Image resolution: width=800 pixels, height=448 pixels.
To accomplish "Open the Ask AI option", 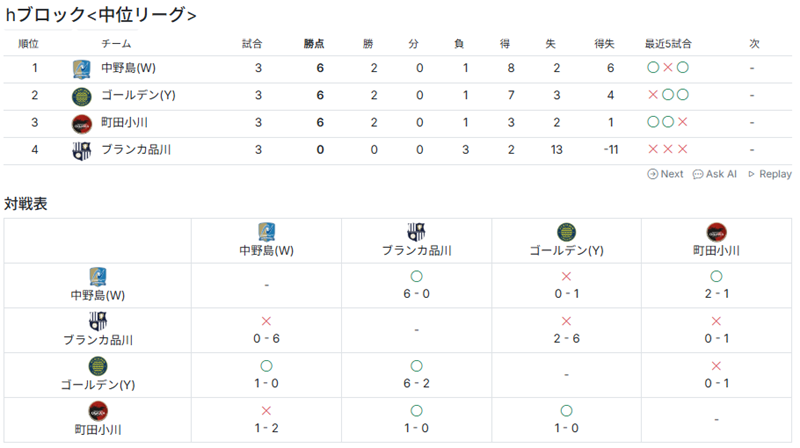I will (x=714, y=174).
